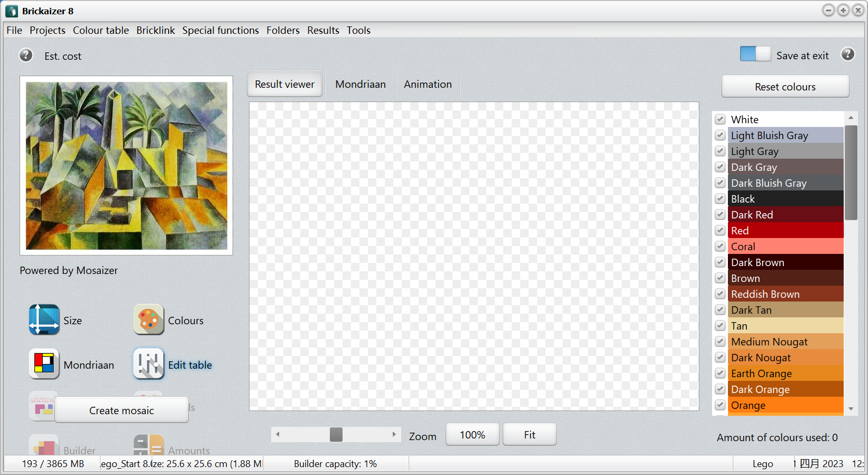Select the Orange colour swatch

(x=786, y=405)
